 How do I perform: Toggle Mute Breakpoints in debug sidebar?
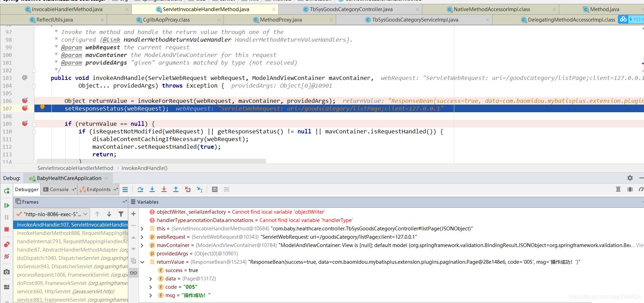click(x=7, y=256)
